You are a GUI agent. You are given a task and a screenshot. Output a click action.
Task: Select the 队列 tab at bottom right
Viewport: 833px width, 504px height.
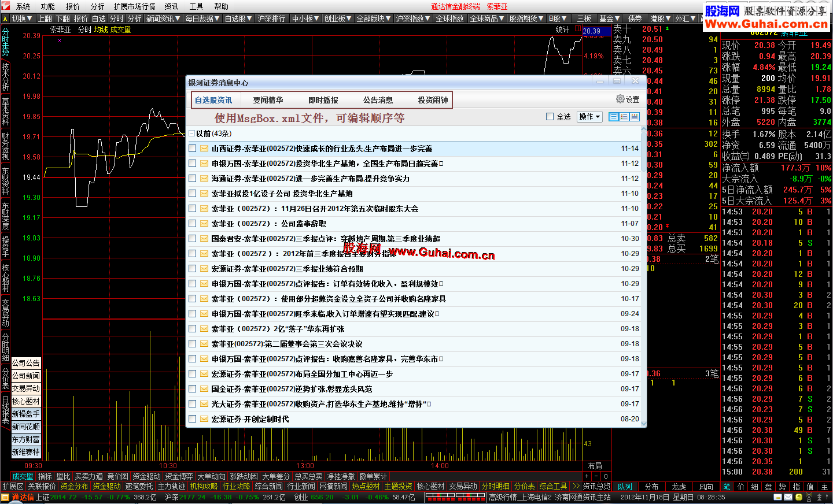(625, 487)
